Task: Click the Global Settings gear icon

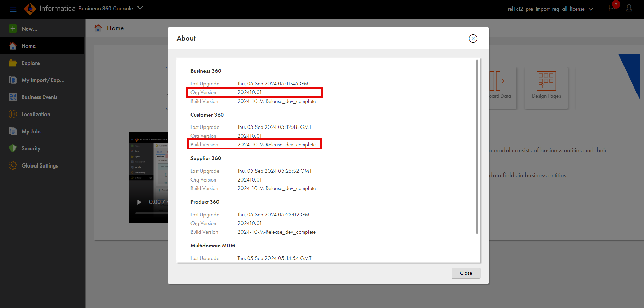Action: [x=13, y=165]
